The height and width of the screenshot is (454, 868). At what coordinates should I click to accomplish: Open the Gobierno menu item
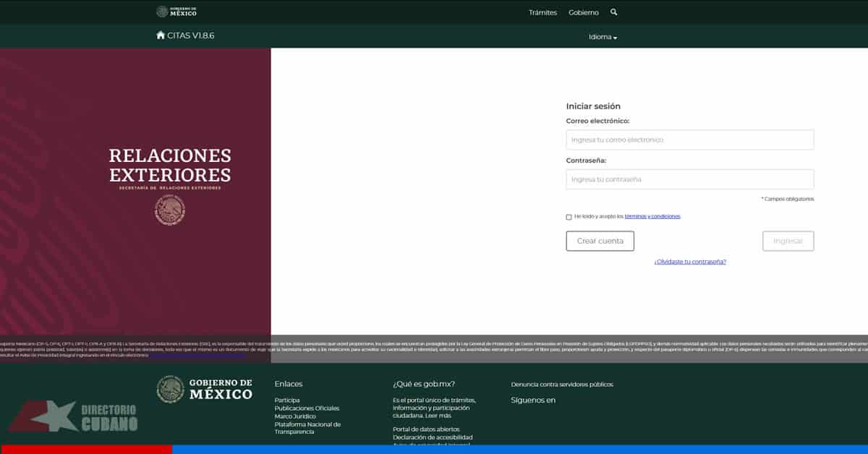(x=584, y=12)
